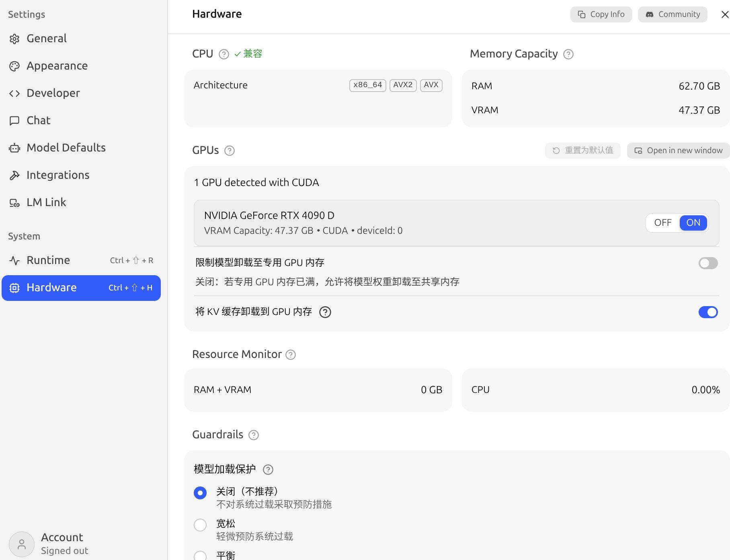This screenshot has width=730, height=560.
Task: Click the Chat bubble icon in sidebar
Action: click(x=14, y=121)
